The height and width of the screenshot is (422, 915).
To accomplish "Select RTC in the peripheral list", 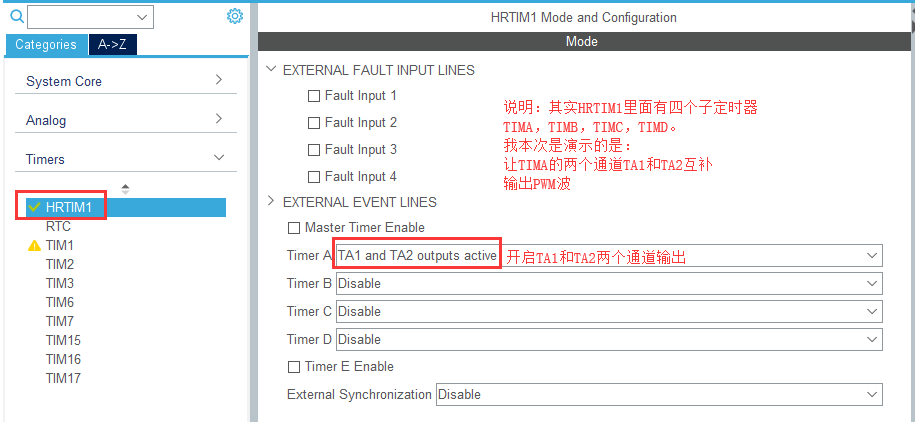I will click(x=58, y=226).
